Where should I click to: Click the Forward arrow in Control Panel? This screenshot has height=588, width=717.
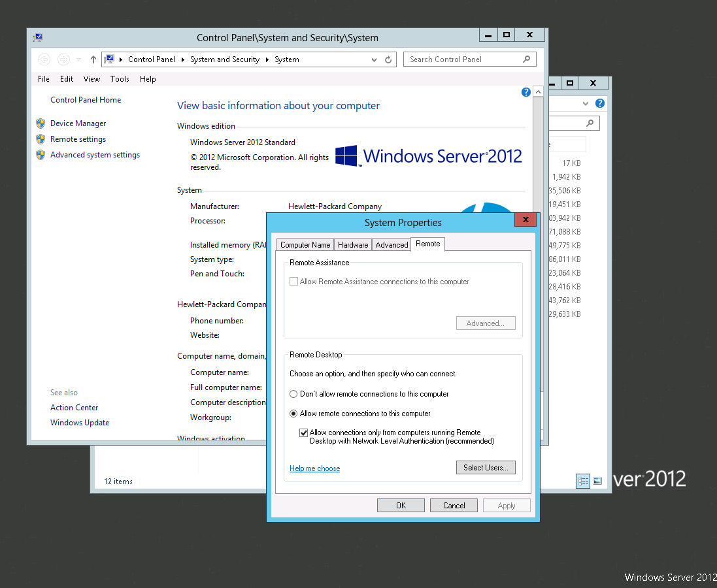pyautogui.click(x=63, y=59)
